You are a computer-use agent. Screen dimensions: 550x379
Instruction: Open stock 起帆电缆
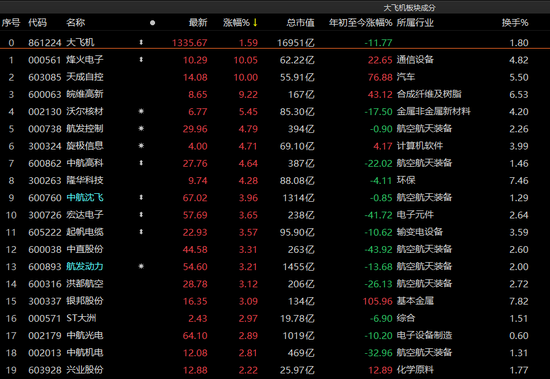[x=85, y=232]
